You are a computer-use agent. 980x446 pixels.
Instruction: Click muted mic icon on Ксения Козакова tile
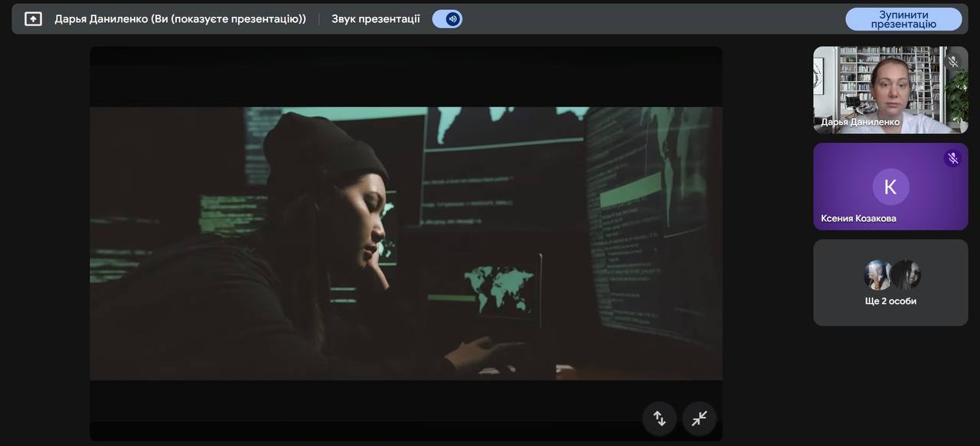point(953,158)
